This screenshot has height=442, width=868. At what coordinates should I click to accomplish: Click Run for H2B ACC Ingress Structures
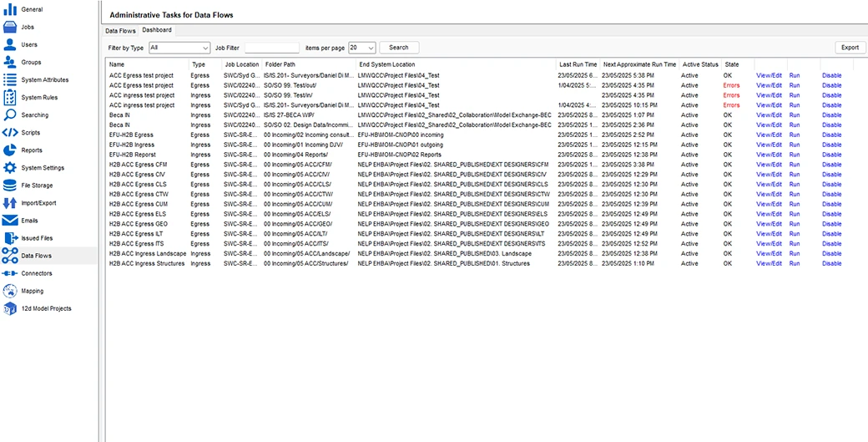point(795,264)
